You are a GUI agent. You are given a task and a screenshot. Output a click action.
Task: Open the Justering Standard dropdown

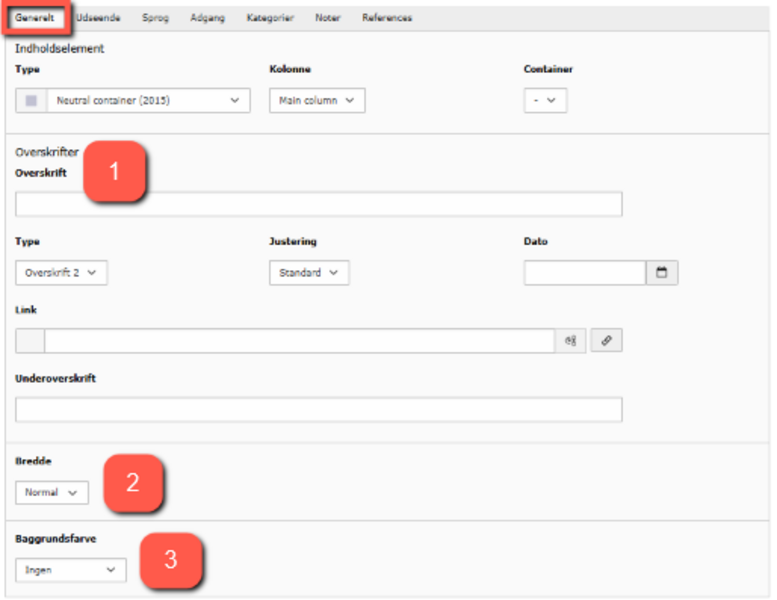click(x=309, y=273)
